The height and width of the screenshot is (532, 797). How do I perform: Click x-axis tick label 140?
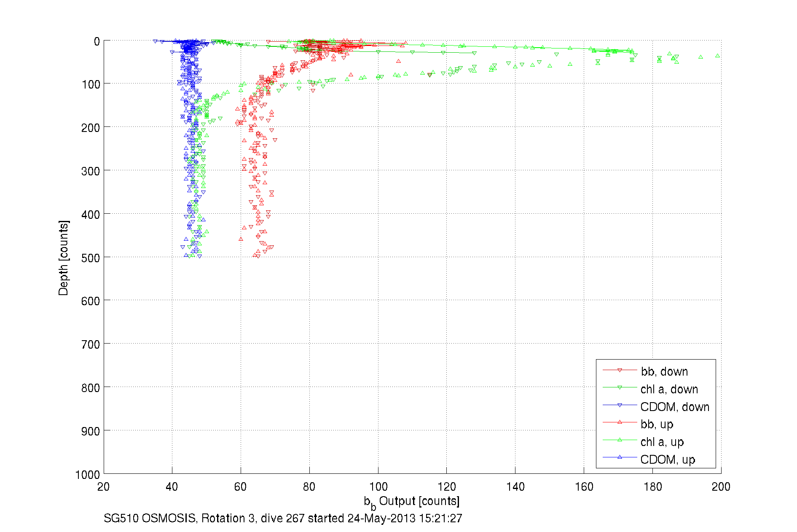pyautogui.click(x=515, y=487)
